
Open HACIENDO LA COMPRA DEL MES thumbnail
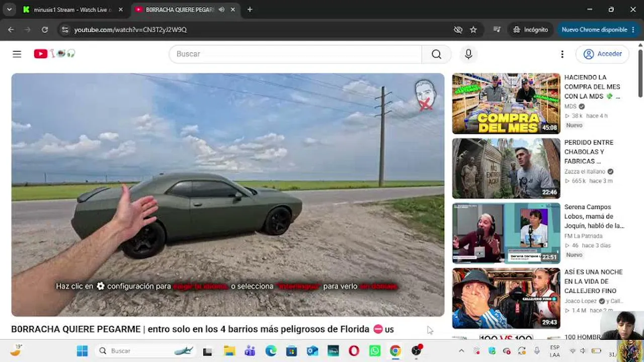(x=506, y=104)
